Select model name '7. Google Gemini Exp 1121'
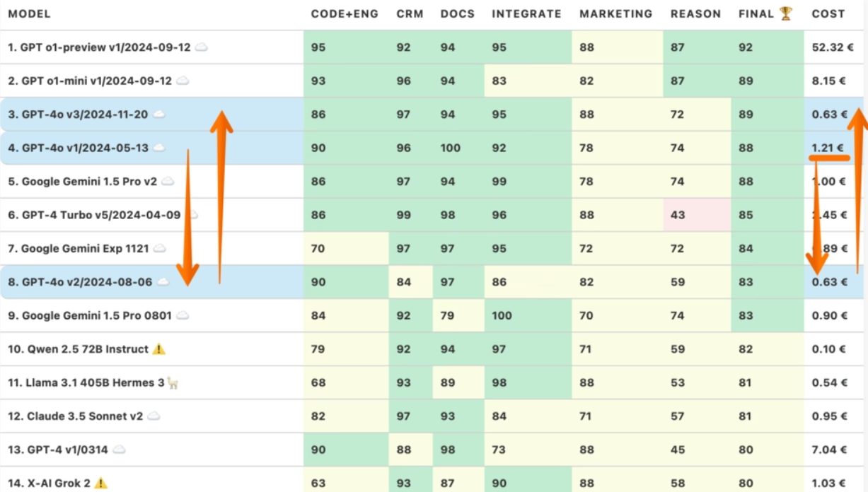868x492 pixels. [79, 249]
